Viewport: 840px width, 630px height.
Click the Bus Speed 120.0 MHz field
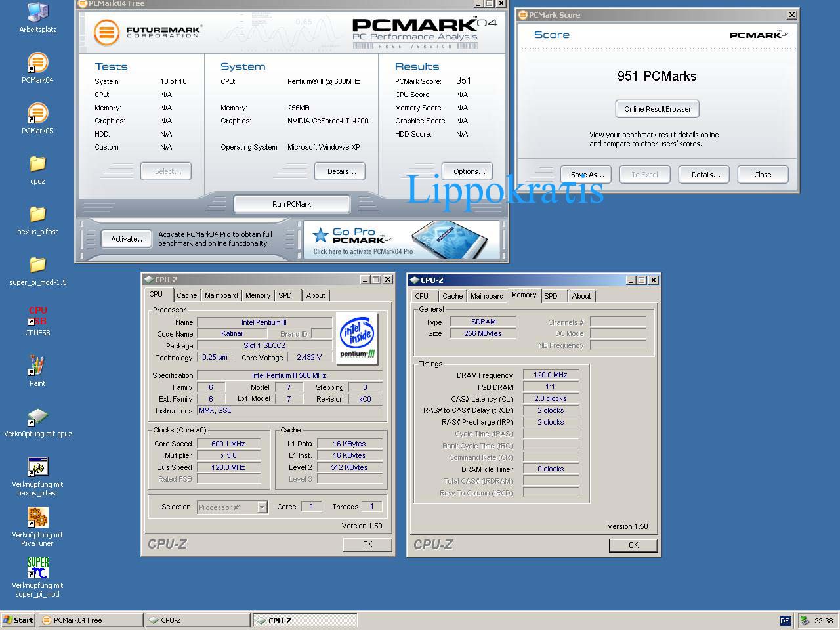coord(228,467)
